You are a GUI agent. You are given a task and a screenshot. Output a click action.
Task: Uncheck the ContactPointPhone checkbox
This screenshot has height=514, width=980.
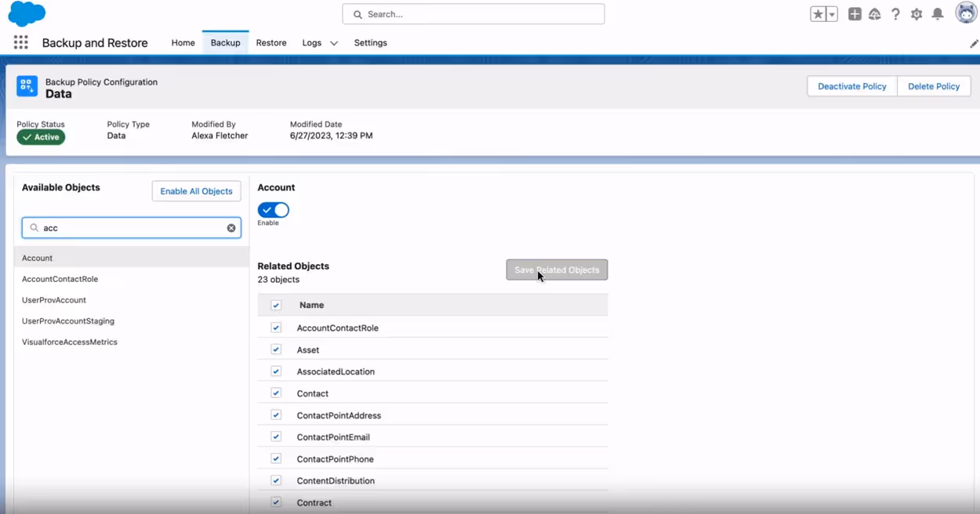(276, 459)
